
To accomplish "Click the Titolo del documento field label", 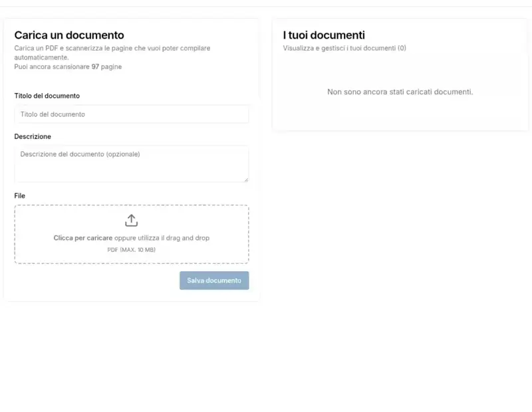I will (45, 96).
